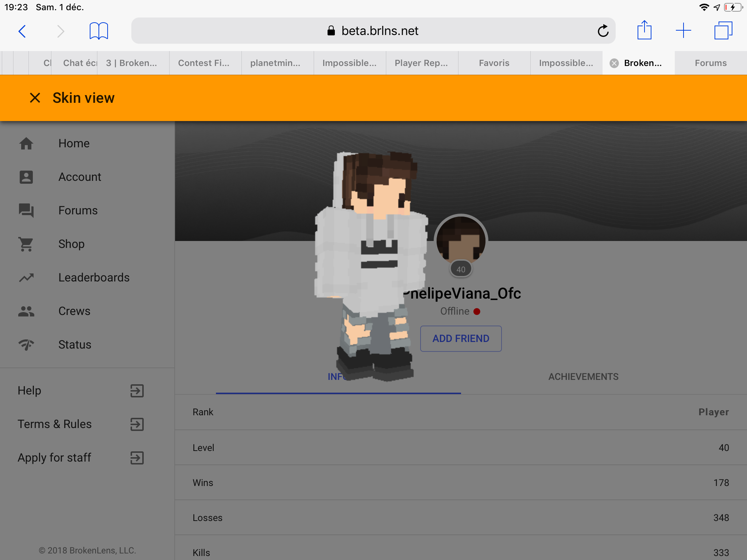747x560 pixels.
Task: Open the Crews people icon
Action: click(x=26, y=311)
